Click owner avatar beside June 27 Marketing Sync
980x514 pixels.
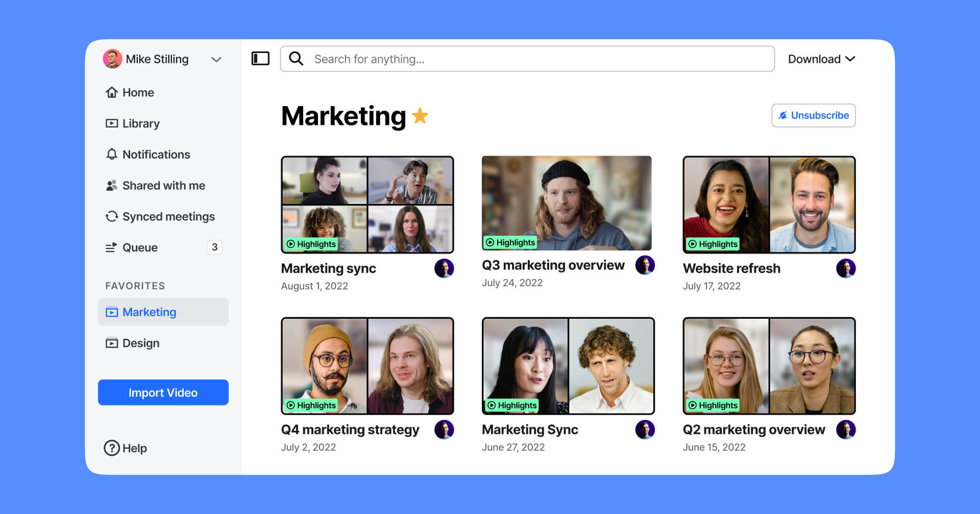(645, 429)
